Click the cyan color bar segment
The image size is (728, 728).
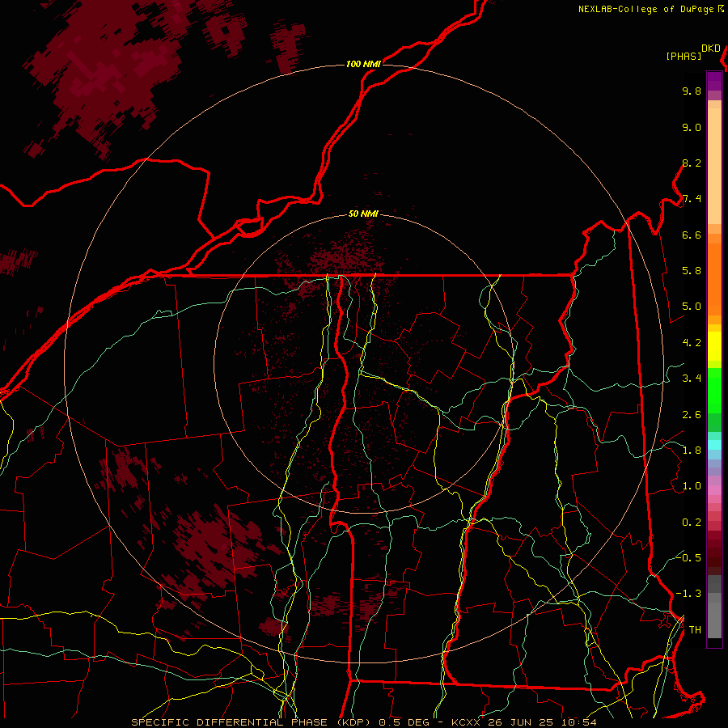[x=714, y=444]
